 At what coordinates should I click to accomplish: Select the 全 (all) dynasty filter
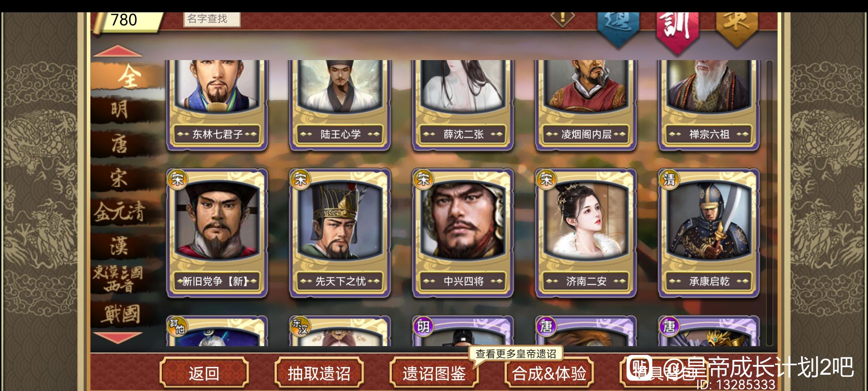point(127,77)
